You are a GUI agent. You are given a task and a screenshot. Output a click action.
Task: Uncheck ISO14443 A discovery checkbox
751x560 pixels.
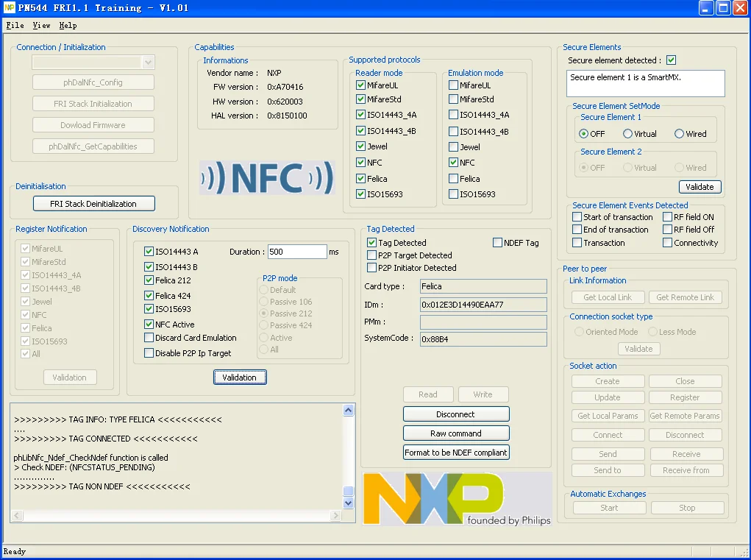tap(149, 252)
